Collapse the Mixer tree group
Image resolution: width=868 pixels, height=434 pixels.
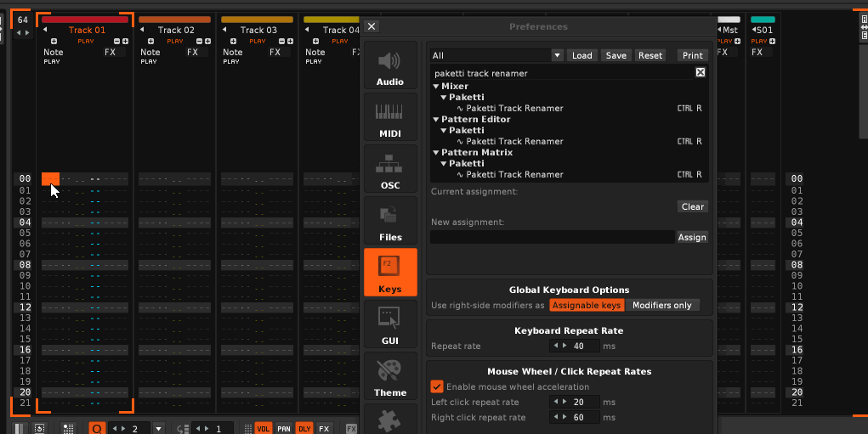pos(436,87)
